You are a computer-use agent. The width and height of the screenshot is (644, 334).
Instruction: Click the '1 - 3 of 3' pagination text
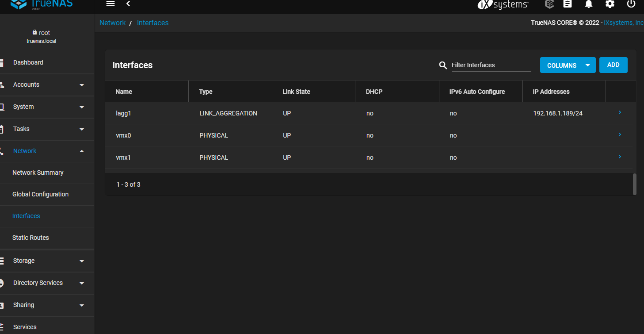pyautogui.click(x=128, y=184)
